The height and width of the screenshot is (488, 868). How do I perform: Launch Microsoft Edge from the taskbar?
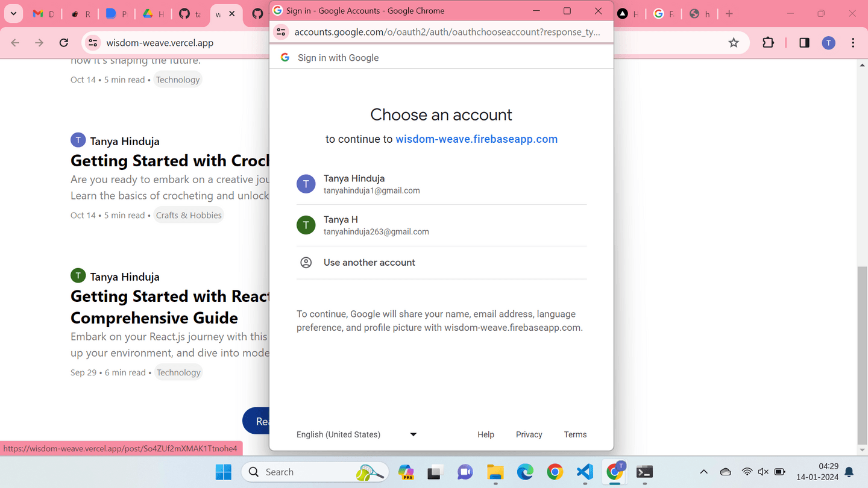(x=525, y=472)
